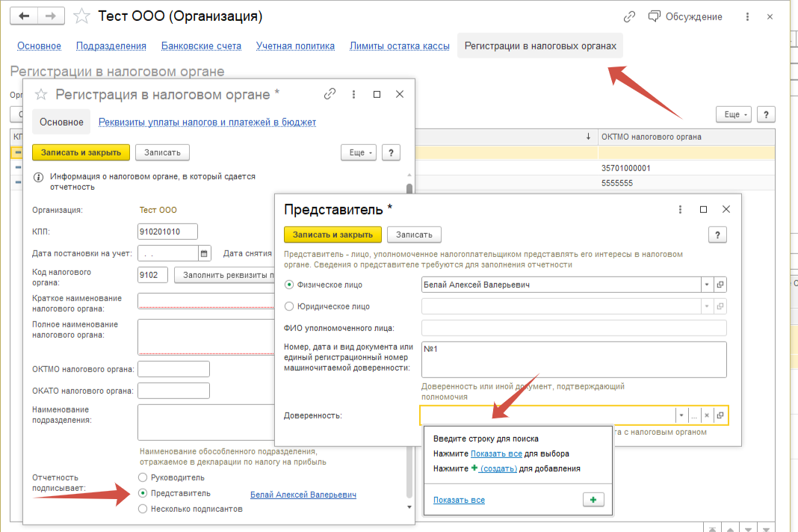Screen dimensions: 798x532
Task: Choose Руководитель as report signer
Action: click(x=143, y=477)
